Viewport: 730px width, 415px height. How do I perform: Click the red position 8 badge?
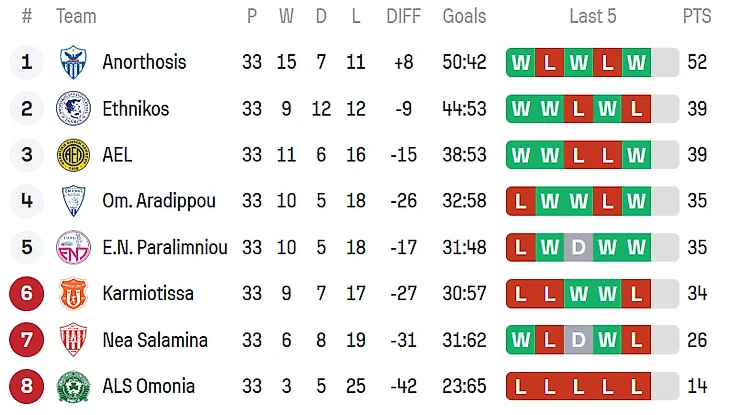[27, 386]
